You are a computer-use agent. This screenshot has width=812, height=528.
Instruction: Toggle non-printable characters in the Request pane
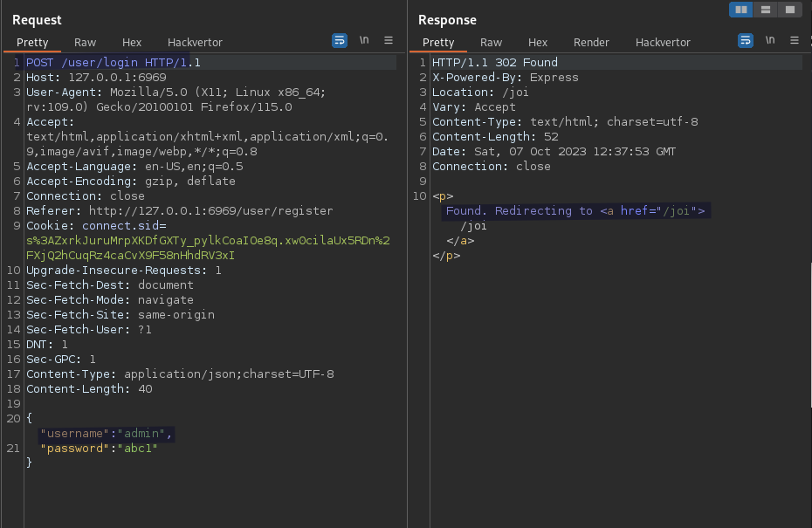click(364, 40)
